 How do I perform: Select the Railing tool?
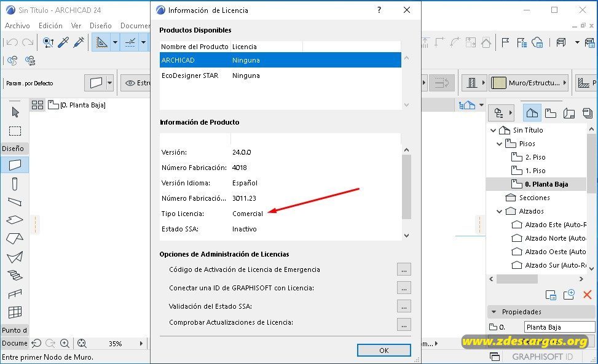coord(15,293)
